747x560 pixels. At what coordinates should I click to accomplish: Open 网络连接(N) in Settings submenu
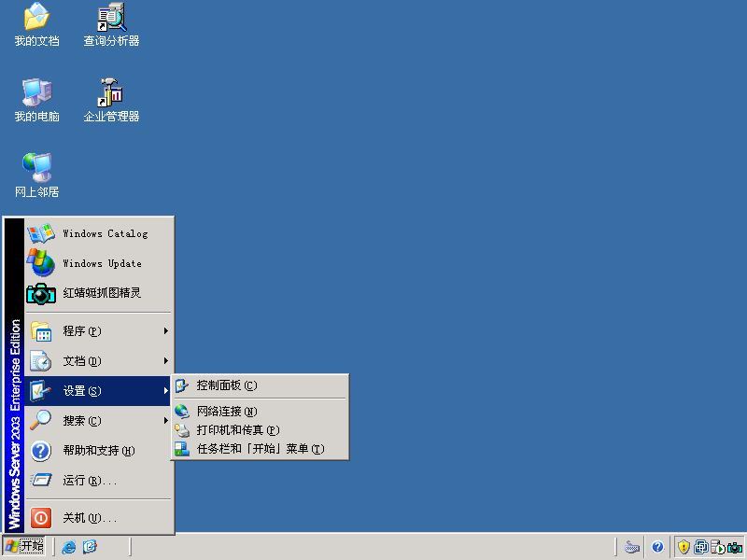tap(260, 411)
